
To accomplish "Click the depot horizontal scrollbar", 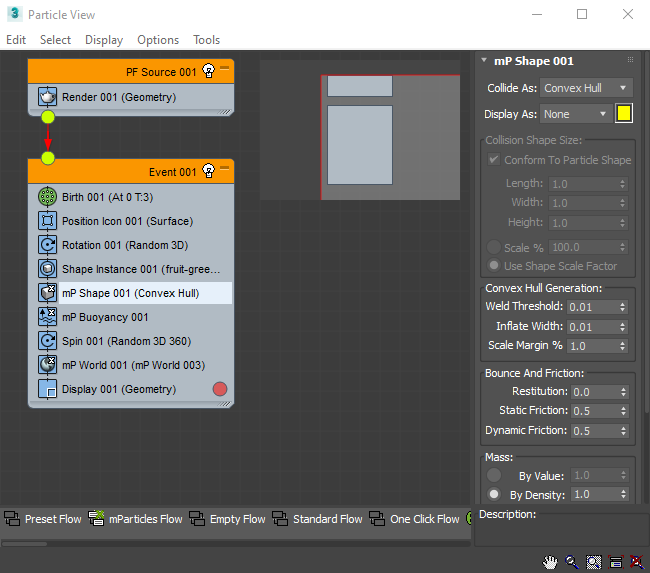I will pos(25,544).
